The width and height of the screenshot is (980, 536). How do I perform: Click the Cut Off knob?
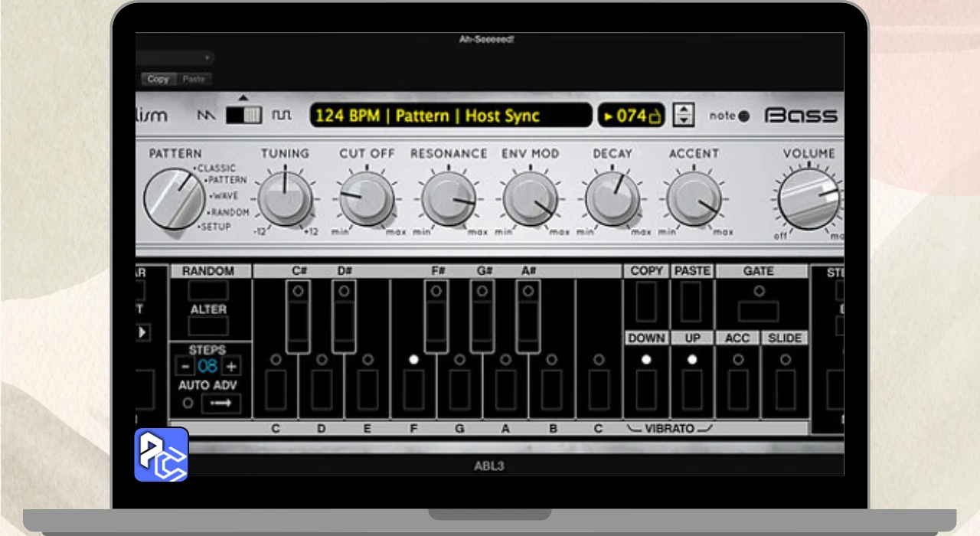[366, 198]
